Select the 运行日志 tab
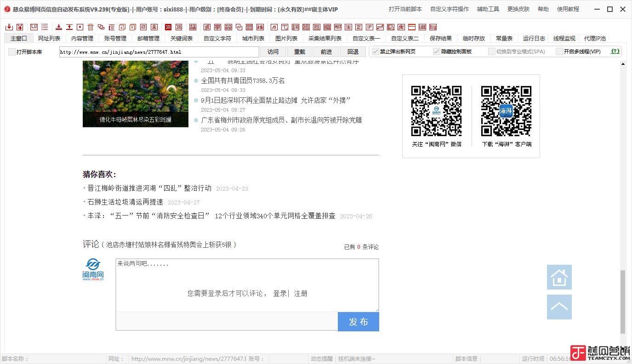Screen dimensions: 632x364 [x=534, y=39]
